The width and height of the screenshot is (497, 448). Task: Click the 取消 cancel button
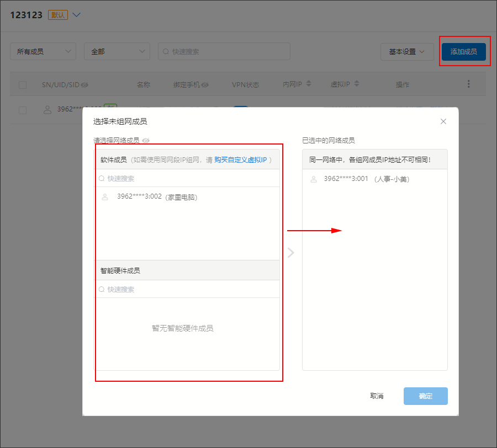377,396
